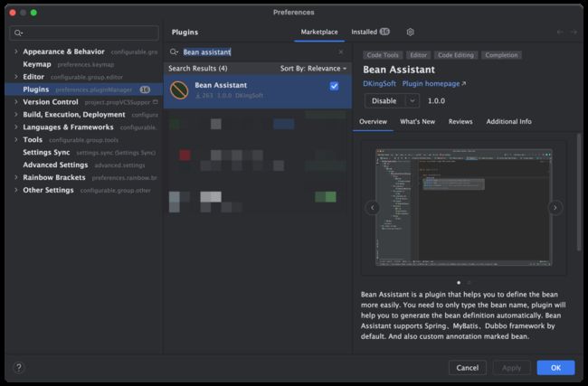Select Settings Sync in the tree
This screenshot has height=386, width=588.
pos(84,152)
